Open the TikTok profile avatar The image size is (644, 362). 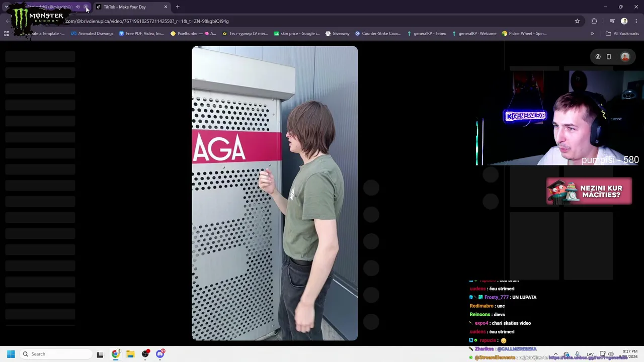tap(625, 57)
